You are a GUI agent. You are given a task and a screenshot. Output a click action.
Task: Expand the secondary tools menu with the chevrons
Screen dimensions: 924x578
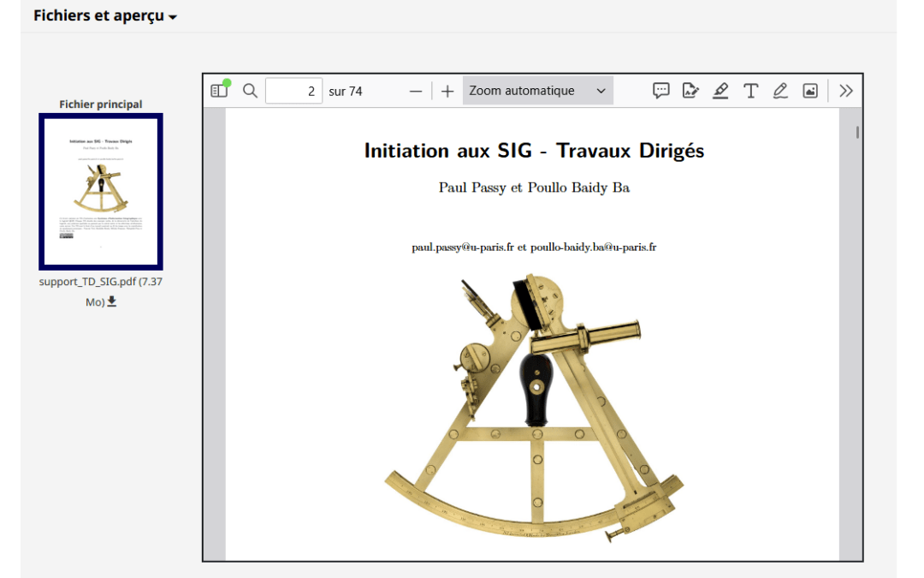point(846,90)
